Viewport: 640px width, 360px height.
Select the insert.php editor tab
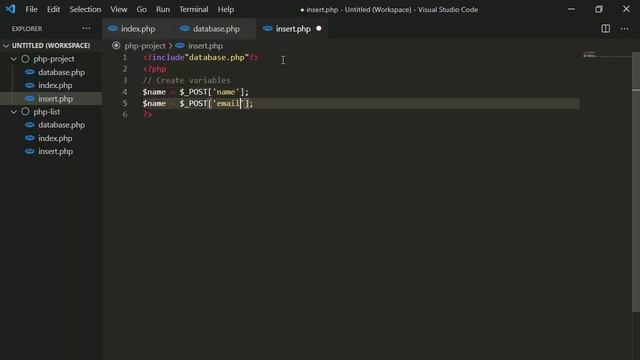coord(293,29)
